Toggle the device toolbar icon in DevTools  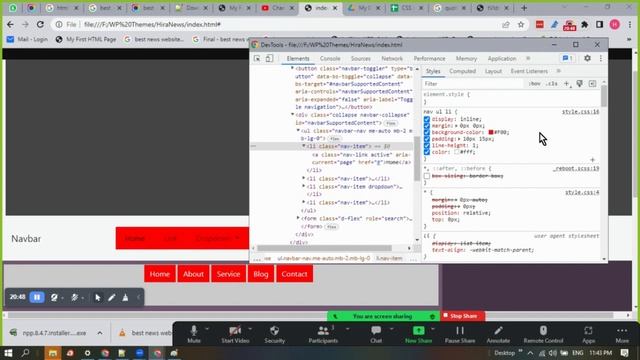(269, 58)
